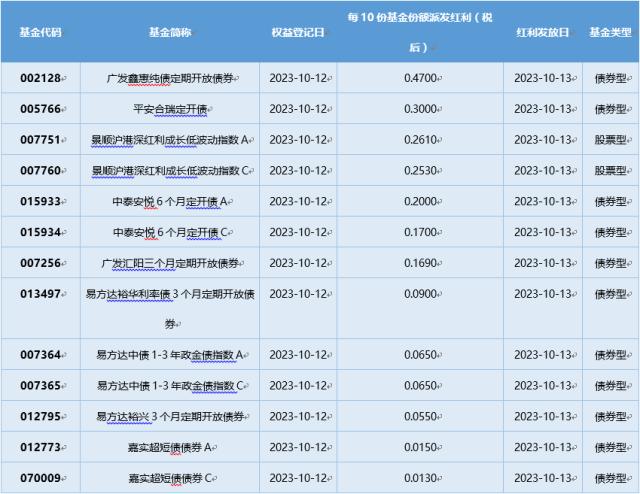Select fund name 易方达裕华利率债3个月定期开放债券
The height and width of the screenshot is (494, 640).
[170, 309]
